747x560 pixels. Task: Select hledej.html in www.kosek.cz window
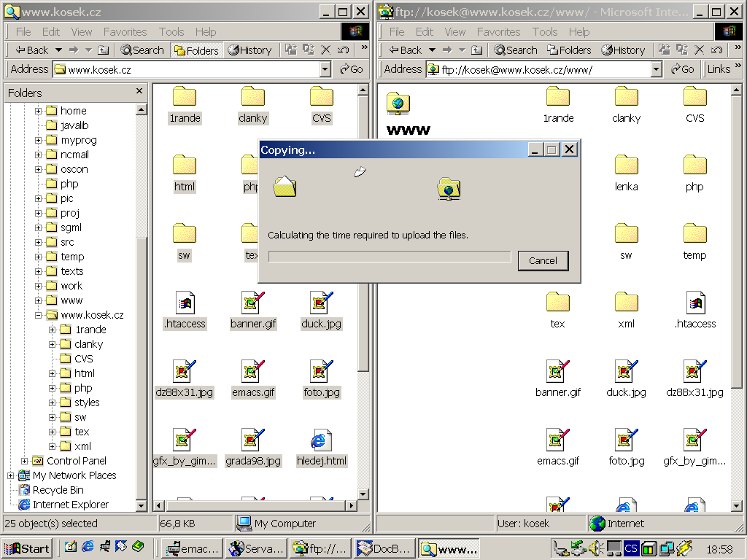coord(321,448)
